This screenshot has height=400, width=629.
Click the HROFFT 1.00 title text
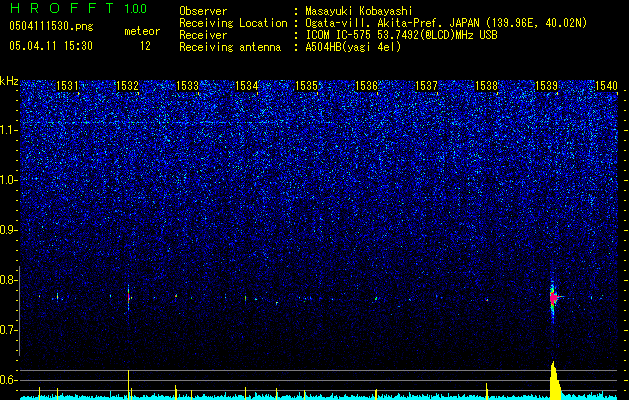point(78,8)
